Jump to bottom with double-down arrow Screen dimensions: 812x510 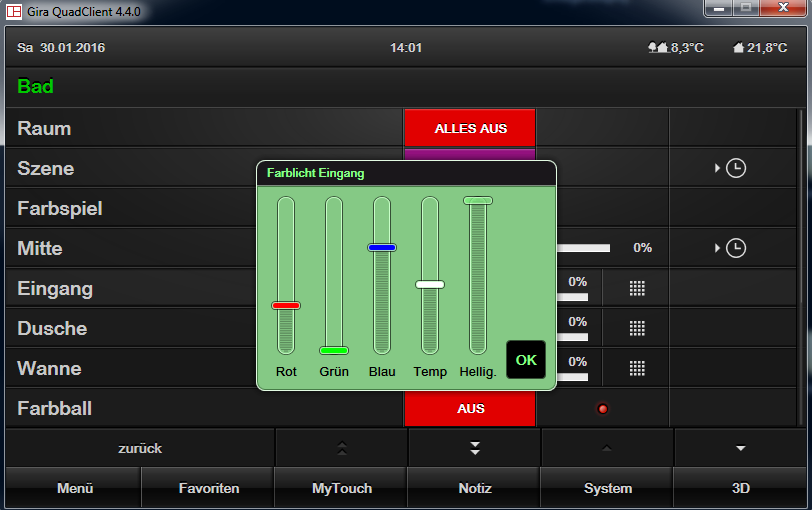475,448
